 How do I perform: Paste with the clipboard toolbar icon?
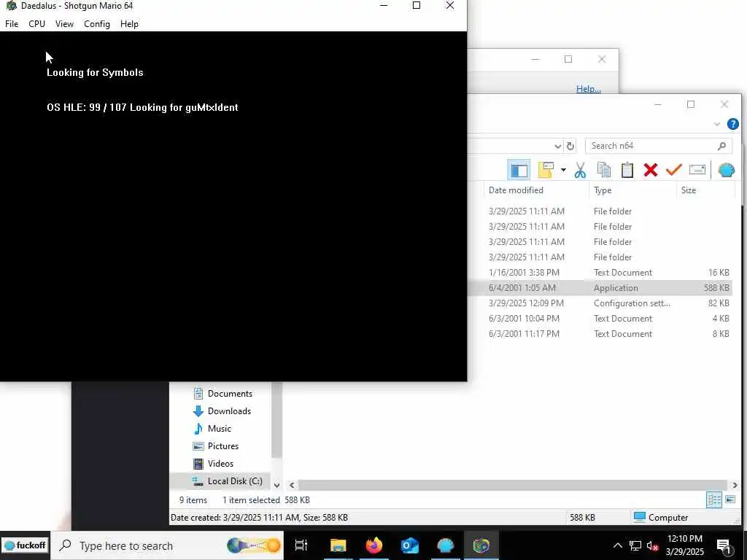[x=627, y=170]
